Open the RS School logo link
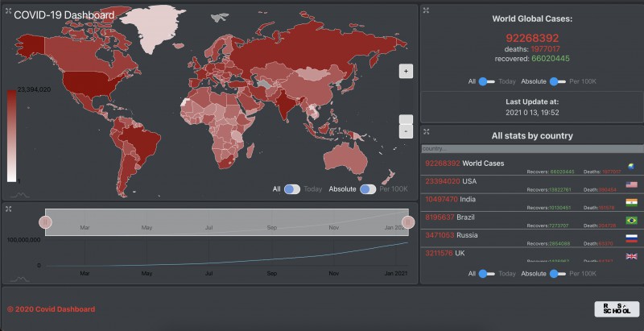 click(617, 308)
